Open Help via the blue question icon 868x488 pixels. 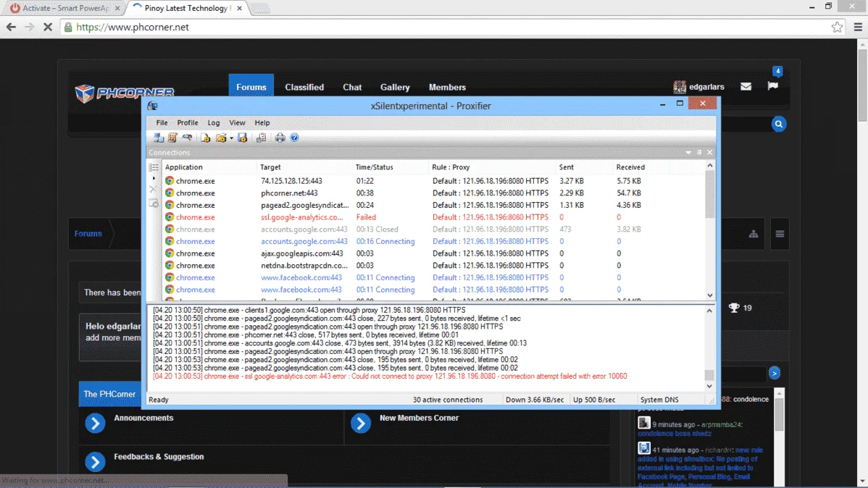(x=294, y=138)
